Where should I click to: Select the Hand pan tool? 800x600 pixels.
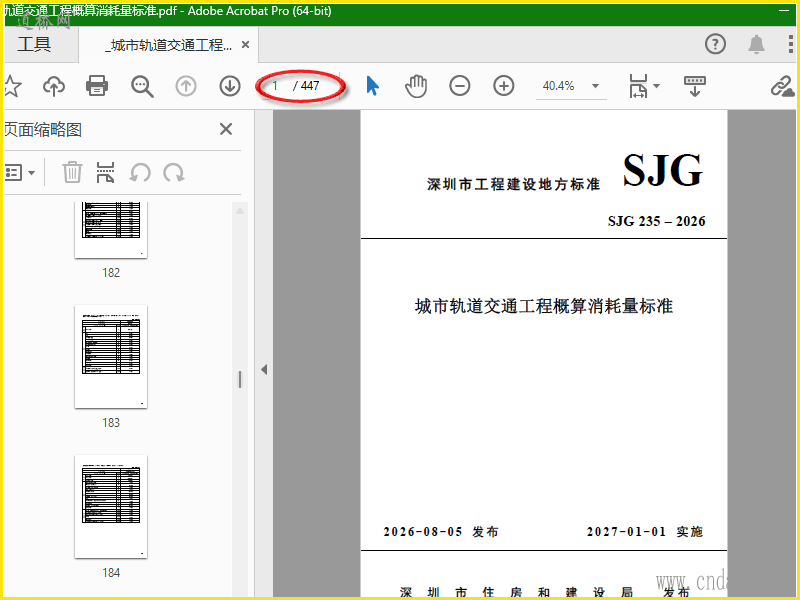(416, 86)
